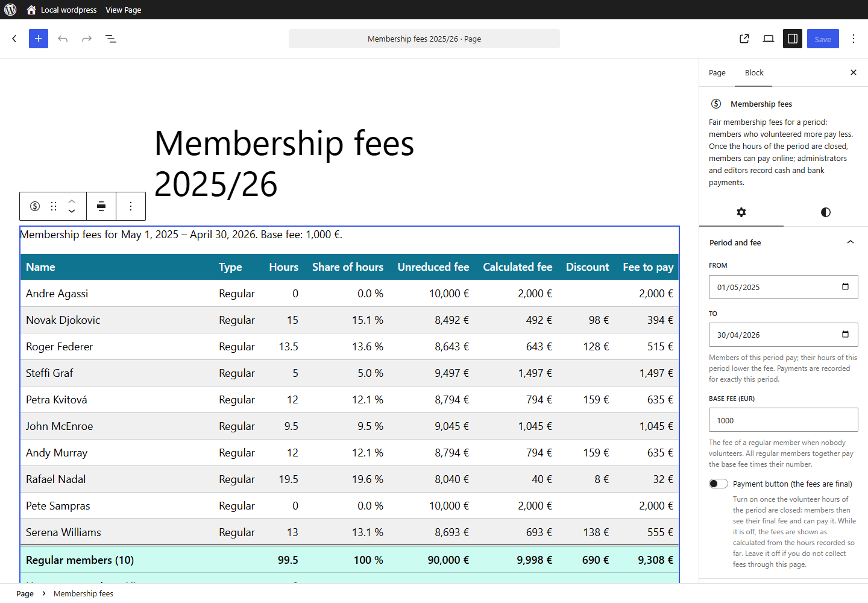Click the document title command bar

[424, 39]
